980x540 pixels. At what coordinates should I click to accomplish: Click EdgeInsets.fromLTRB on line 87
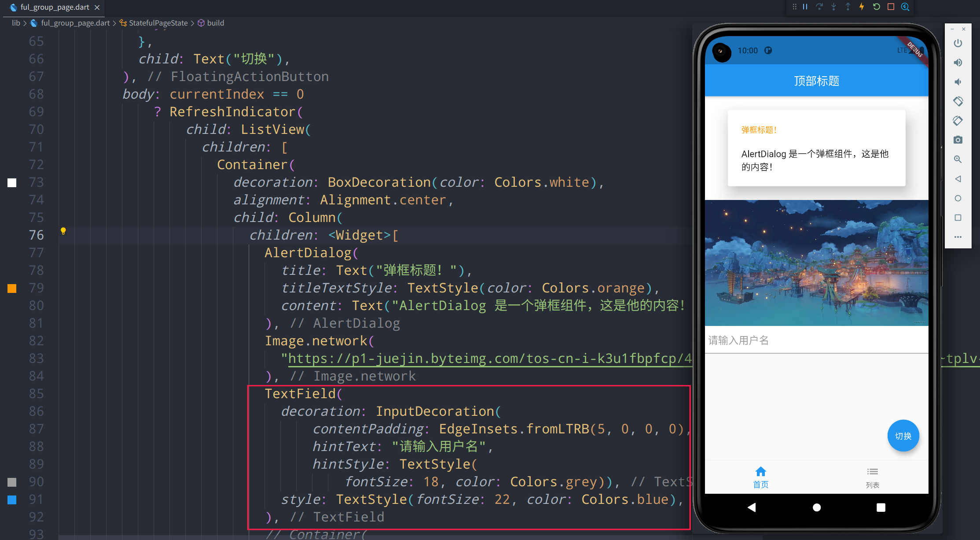coord(514,429)
